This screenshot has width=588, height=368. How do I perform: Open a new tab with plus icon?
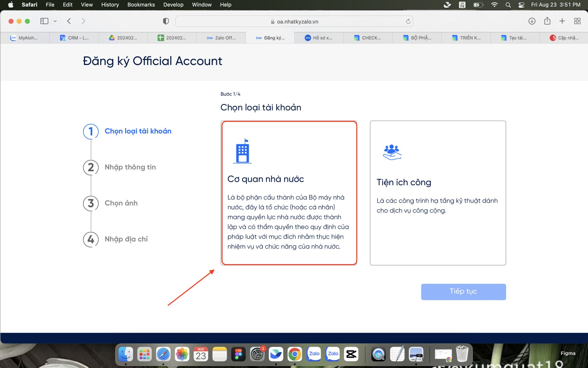[x=562, y=21]
